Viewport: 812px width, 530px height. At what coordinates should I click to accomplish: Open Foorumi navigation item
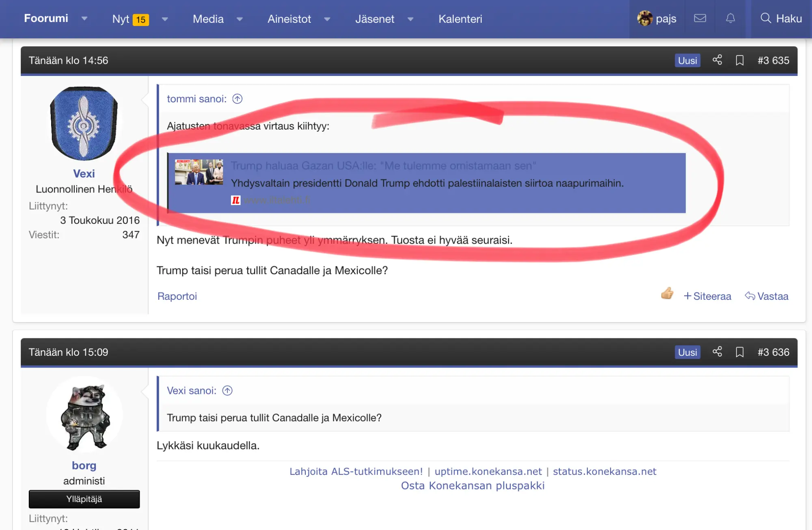click(x=46, y=18)
